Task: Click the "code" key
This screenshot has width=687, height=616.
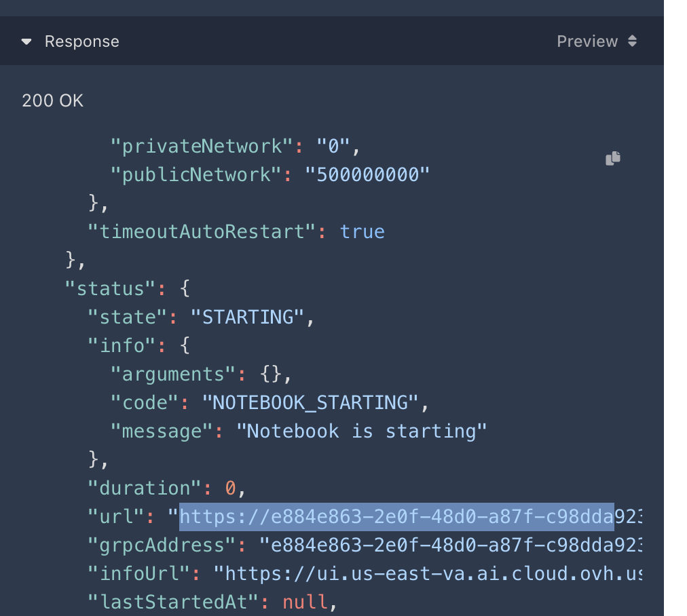Action: [144, 403]
